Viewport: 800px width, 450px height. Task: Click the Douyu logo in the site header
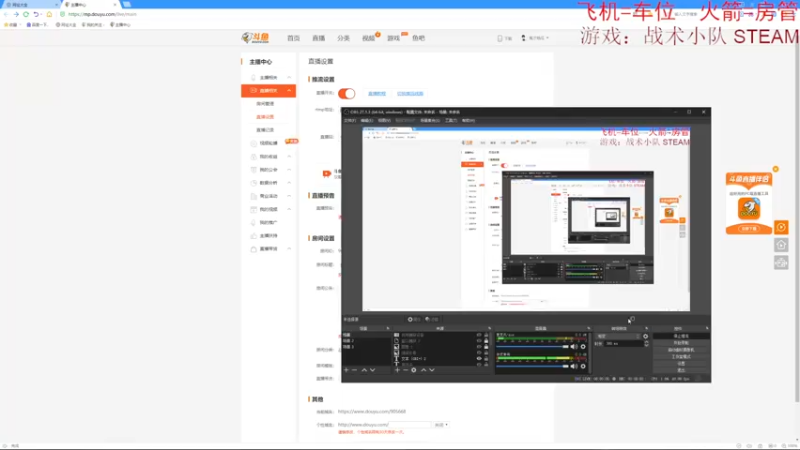coord(256,38)
